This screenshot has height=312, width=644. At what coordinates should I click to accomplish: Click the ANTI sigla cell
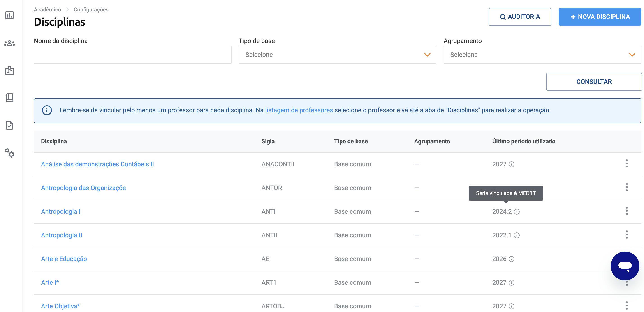point(269,212)
